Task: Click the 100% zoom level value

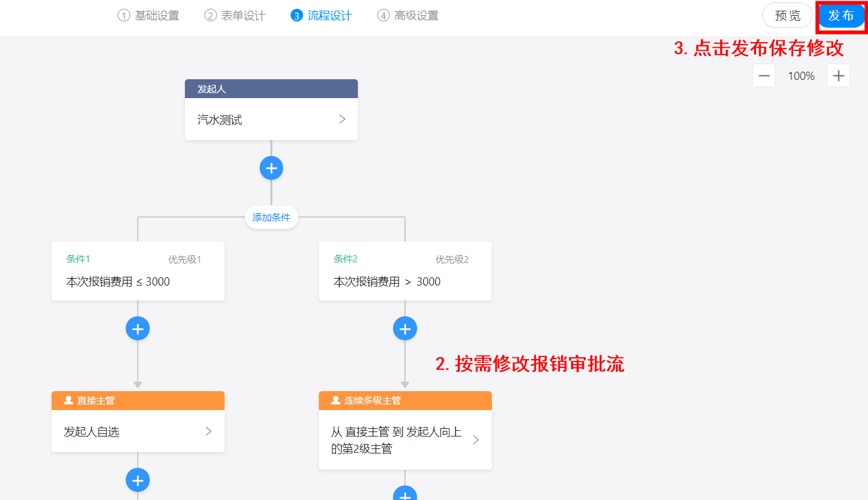Action: click(x=801, y=76)
